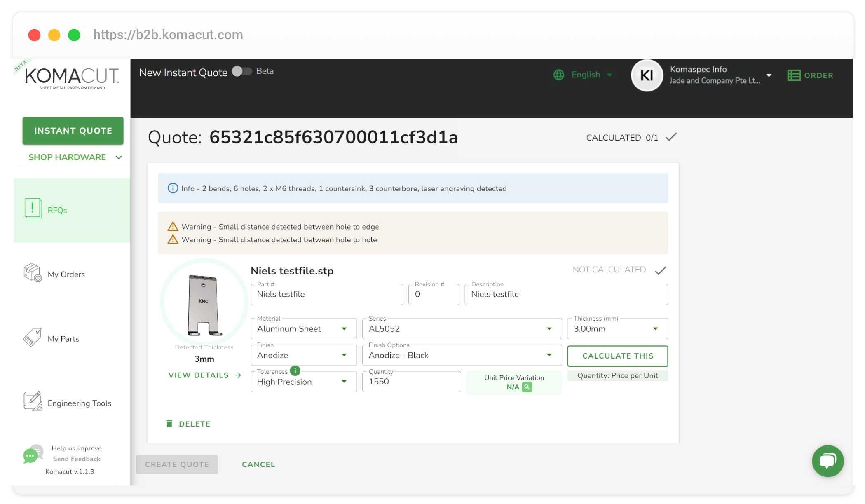
Task: Open My Orders in the sidebar
Action: tap(66, 274)
